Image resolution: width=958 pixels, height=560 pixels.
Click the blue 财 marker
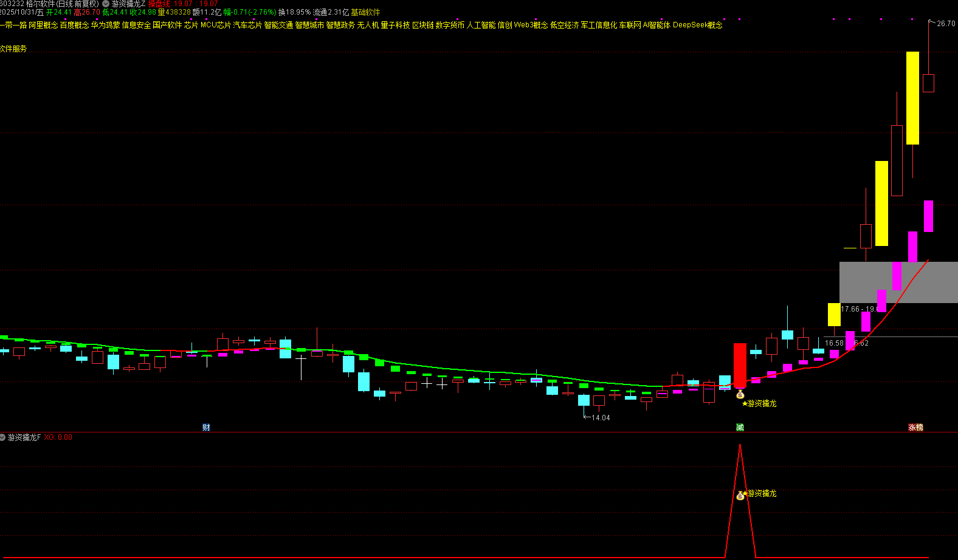click(x=206, y=428)
